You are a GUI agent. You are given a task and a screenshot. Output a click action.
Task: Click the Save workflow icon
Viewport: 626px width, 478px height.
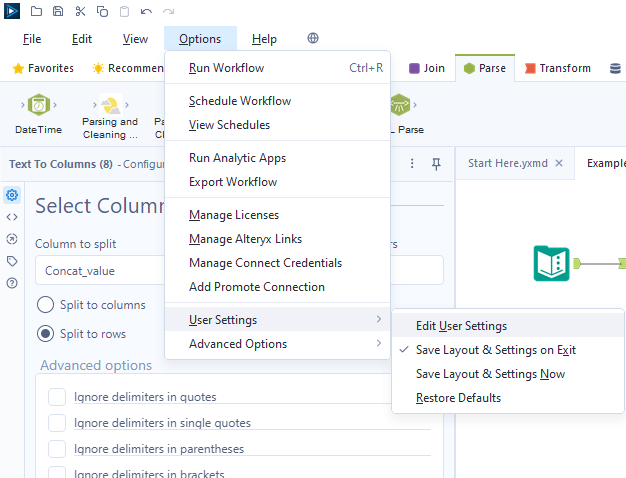point(58,11)
